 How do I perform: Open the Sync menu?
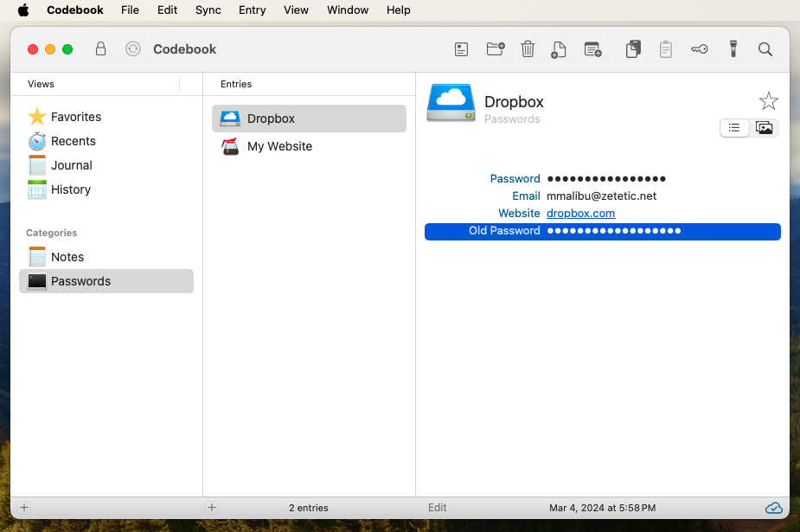(x=208, y=10)
